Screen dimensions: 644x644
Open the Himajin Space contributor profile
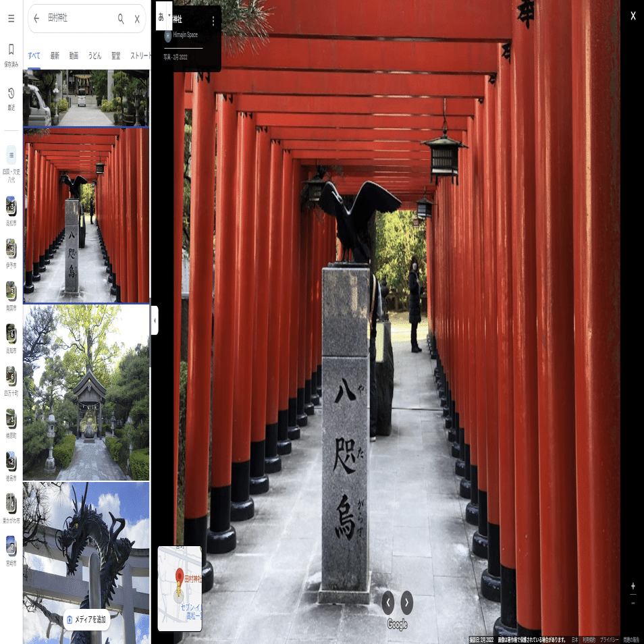click(185, 35)
